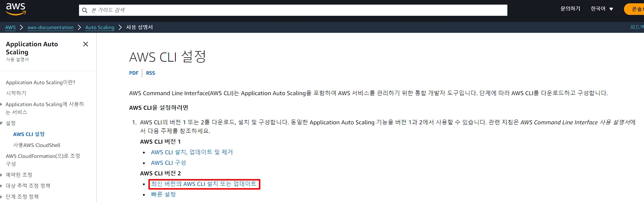Open 단계 조정 정책 sidebar label
The height and width of the screenshot is (202, 644).
pos(22,197)
